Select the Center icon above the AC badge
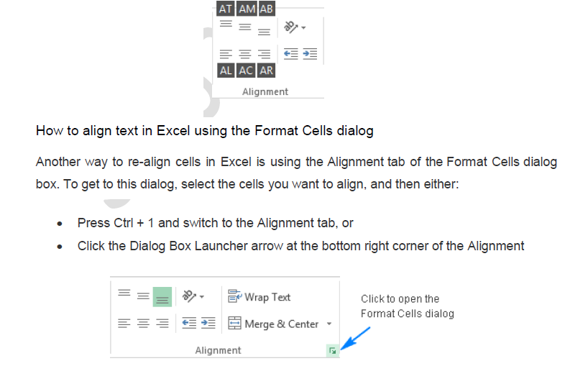The height and width of the screenshot is (379, 588). click(245, 54)
